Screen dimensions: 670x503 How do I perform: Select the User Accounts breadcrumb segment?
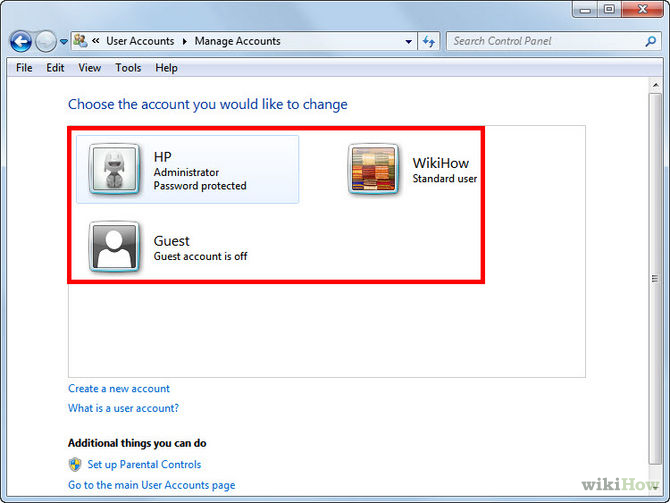click(140, 41)
